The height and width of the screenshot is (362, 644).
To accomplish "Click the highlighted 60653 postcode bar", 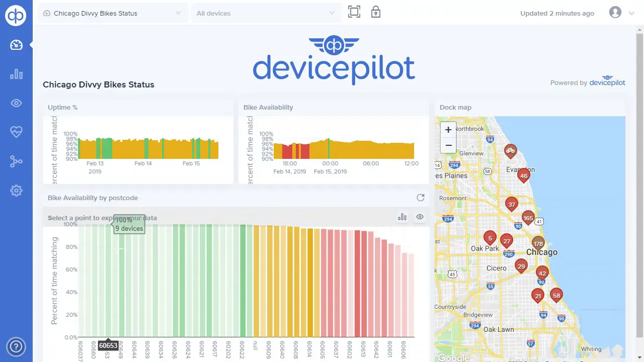I will (108, 281).
